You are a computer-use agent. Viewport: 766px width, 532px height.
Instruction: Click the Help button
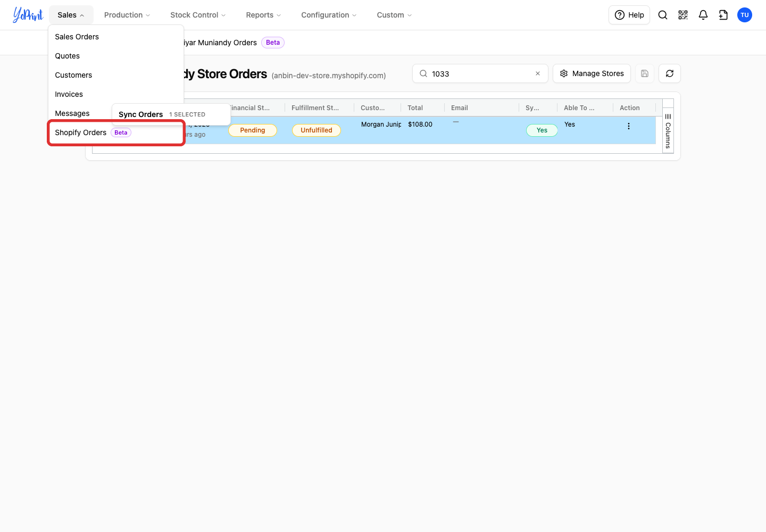click(629, 15)
